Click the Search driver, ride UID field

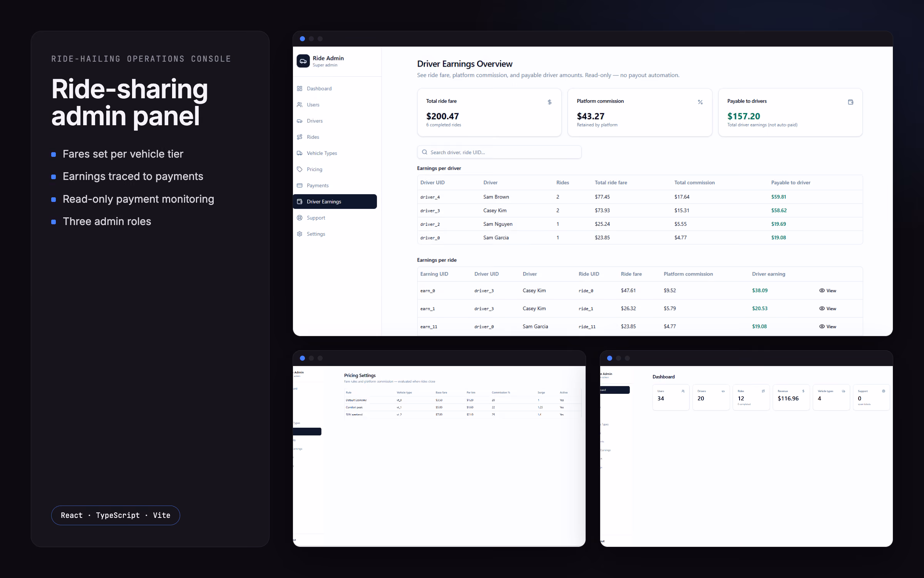(x=499, y=152)
